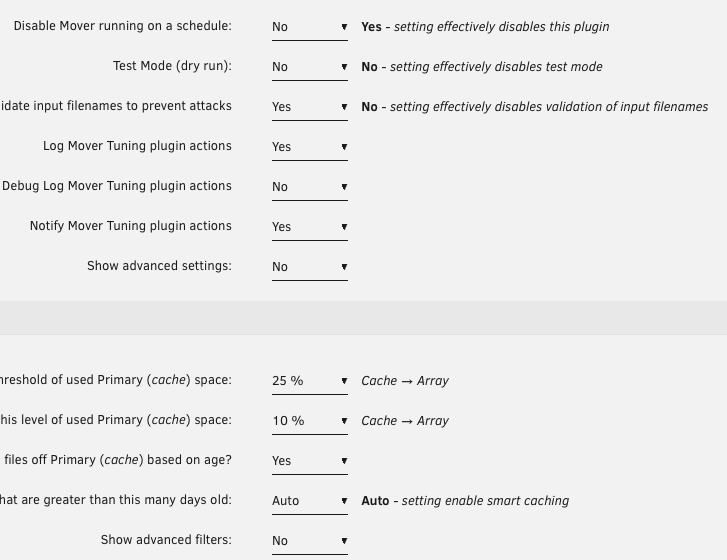Expand the Show advanced settings dropdown
727x560 pixels.
[x=310, y=267]
